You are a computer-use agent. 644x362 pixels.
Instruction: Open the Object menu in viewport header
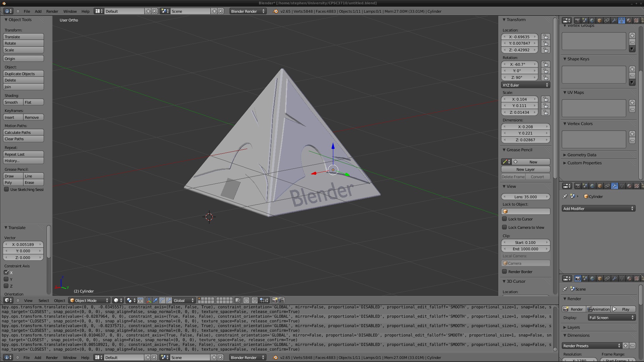click(59, 301)
